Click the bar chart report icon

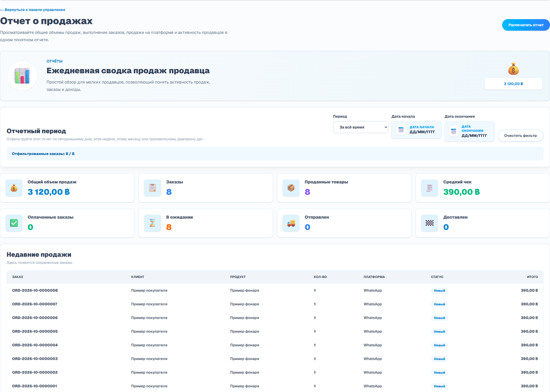(22, 76)
